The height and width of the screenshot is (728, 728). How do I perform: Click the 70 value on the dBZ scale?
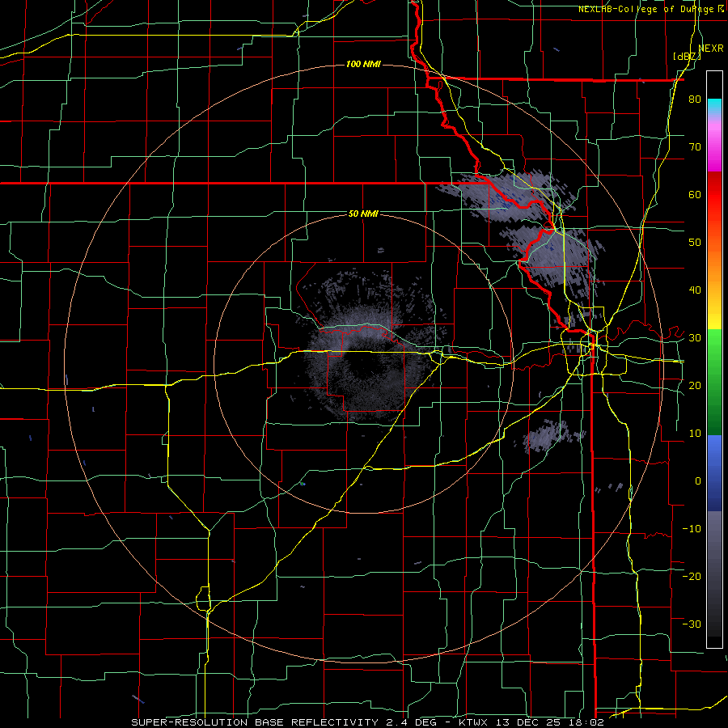click(x=695, y=147)
